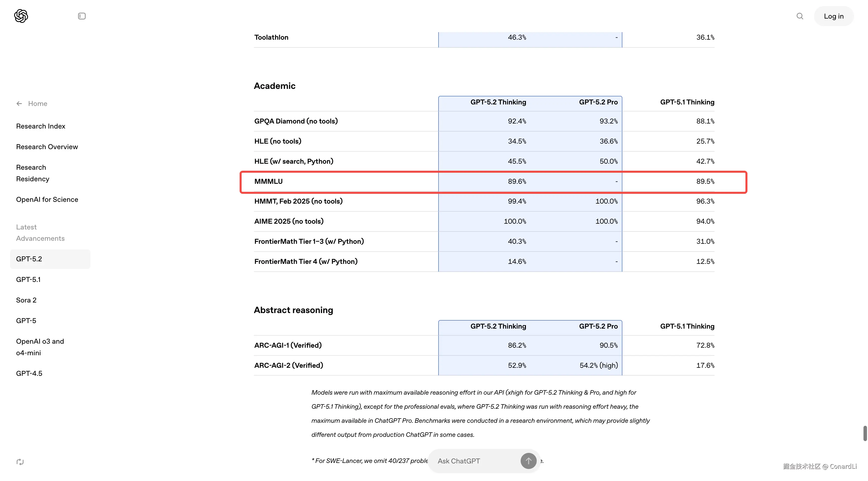Toggle the sidebar collapse icon
This screenshot has height=481, width=868.
point(82,16)
